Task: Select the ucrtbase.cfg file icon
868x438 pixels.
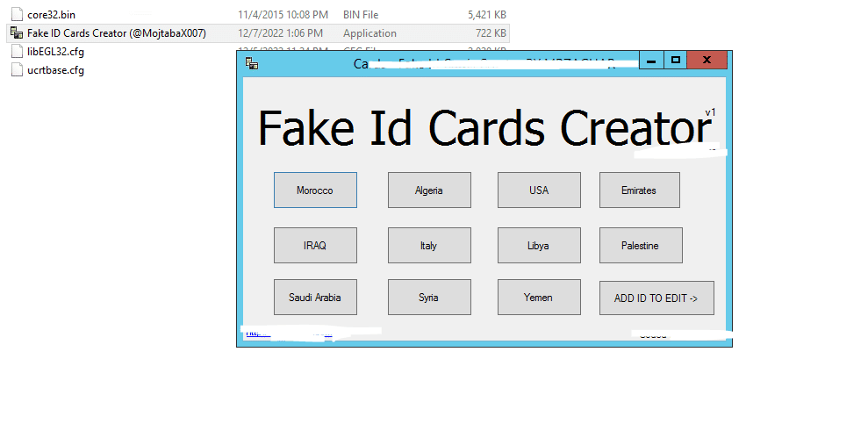Action: coord(17,70)
